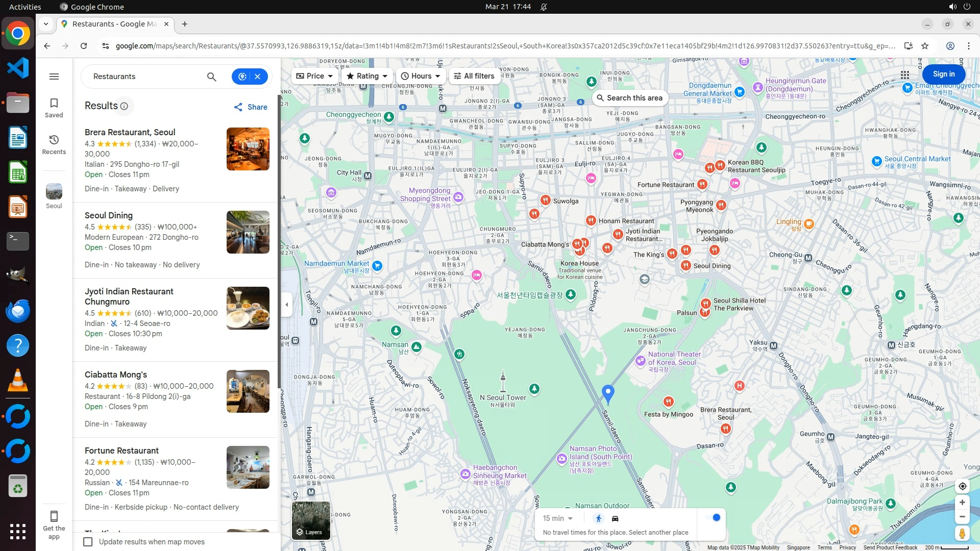Open the hamburger main menu

pos(54,77)
